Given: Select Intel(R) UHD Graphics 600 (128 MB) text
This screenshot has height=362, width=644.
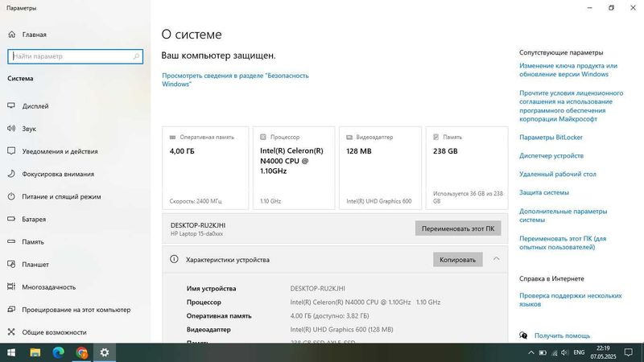Looking at the screenshot, I should (x=341, y=329).
